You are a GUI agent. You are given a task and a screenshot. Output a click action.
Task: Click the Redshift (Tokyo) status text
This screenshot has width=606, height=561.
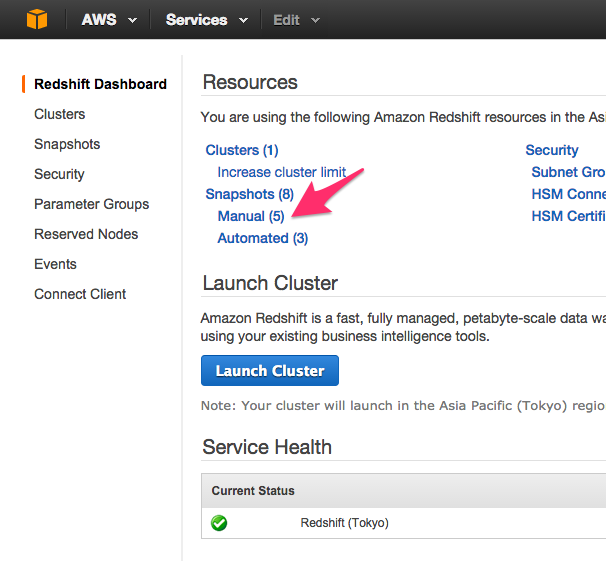[345, 523]
